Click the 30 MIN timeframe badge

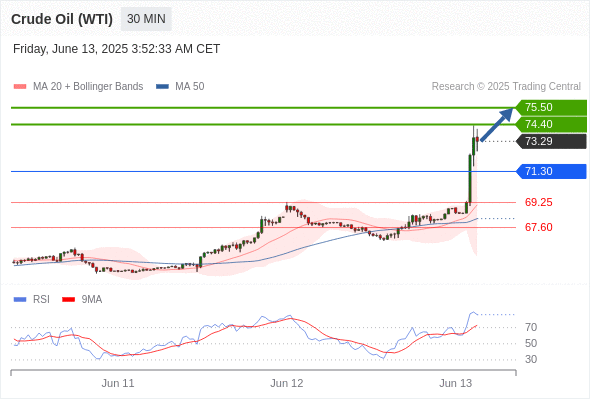coord(146,19)
